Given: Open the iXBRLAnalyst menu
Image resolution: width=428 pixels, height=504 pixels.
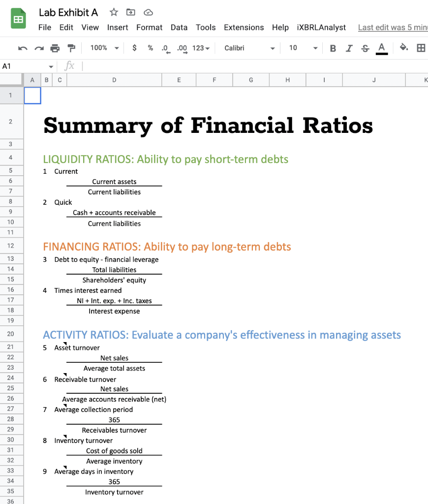Looking at the screenshot, I should pyautogui.click(x=321, y=28).
